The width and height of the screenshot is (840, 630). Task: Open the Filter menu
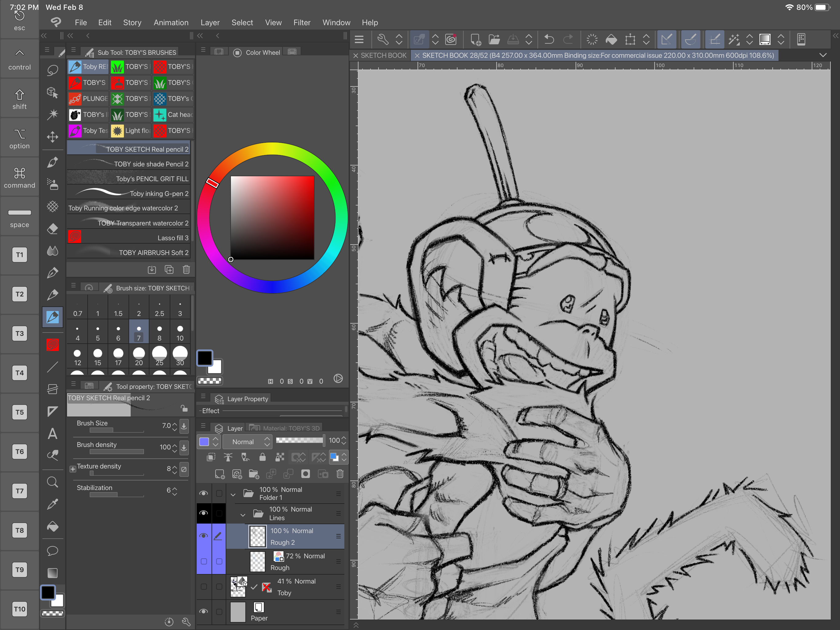click(x=302, y=22)
